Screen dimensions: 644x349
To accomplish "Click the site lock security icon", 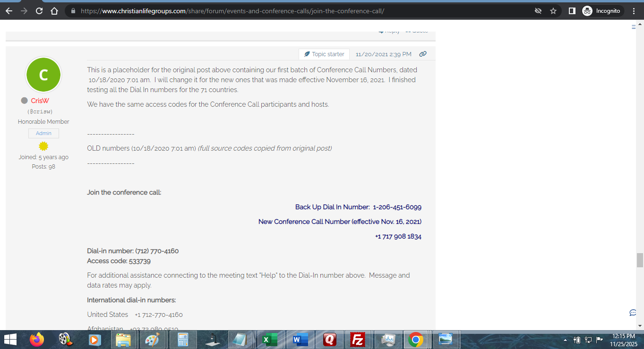I will (73, 11).
